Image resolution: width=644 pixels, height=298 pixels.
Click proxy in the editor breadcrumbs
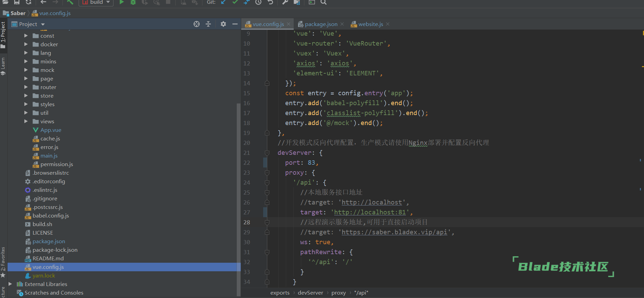click(x=339, y=293)
